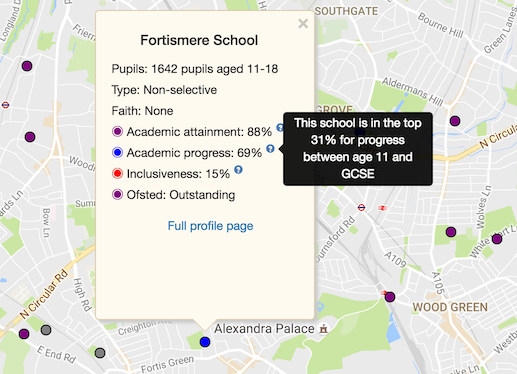
Task: Click the Fortismere School popup title
Action: point(199,40)
